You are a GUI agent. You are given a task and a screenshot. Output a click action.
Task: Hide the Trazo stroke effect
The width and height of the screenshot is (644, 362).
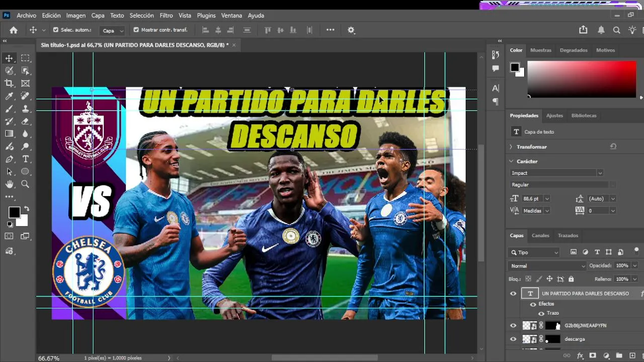point(541,313)
